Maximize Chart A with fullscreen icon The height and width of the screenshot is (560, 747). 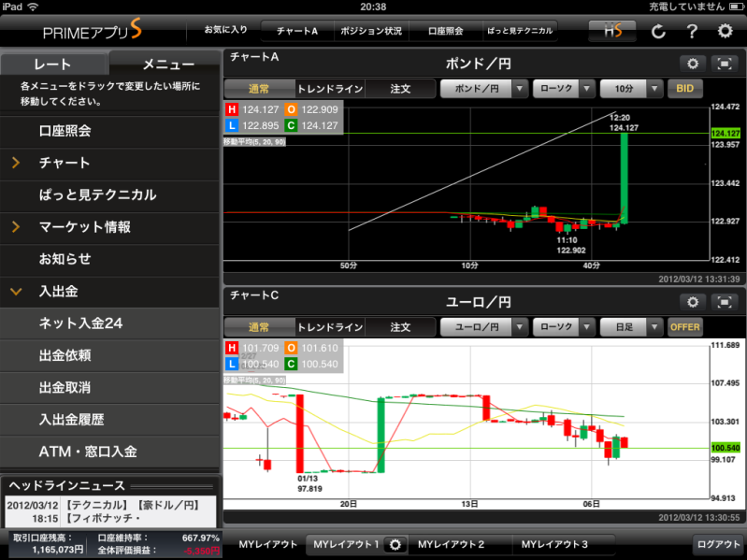725,64
